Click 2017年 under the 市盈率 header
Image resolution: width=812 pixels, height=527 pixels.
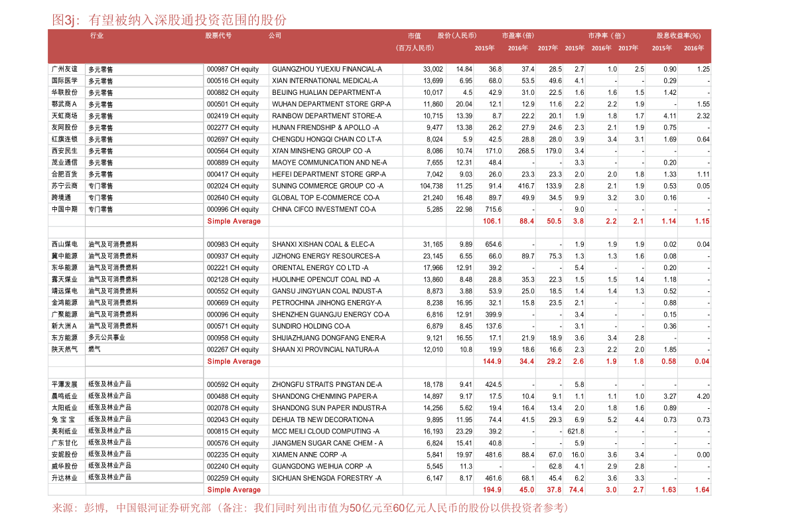(x=548, y=48)
